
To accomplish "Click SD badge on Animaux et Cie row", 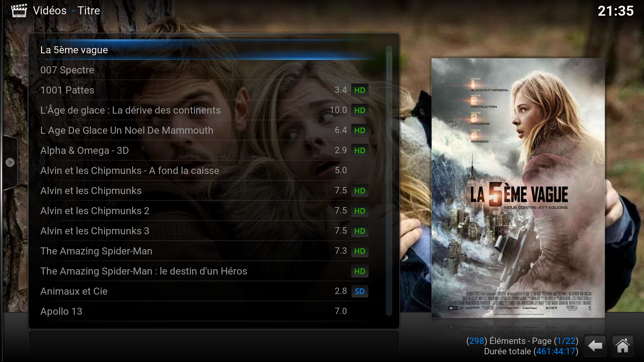I will tap(360, 291).
